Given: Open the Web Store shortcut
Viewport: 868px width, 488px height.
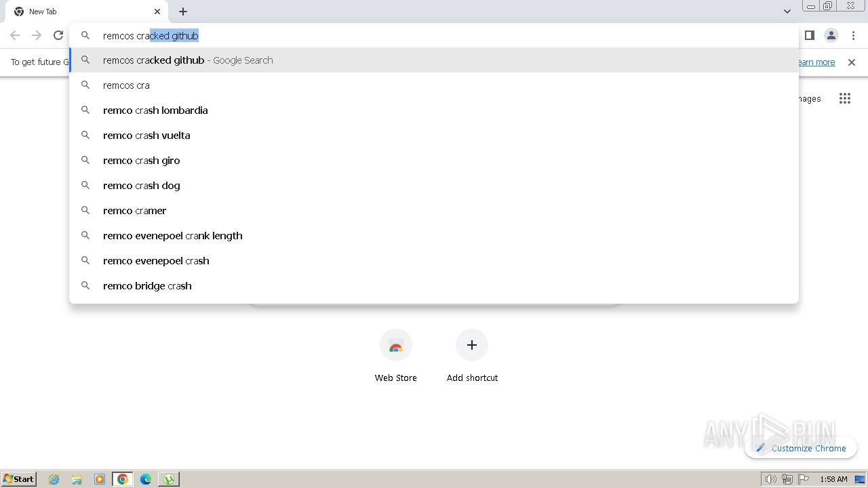Looking at the screenshot, I should [x=396, y=357].
